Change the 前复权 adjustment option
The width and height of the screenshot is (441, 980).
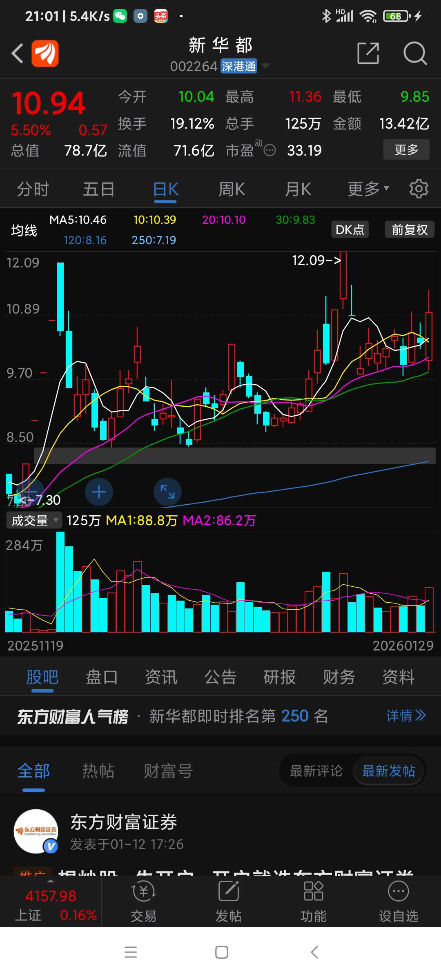point(410,229)
